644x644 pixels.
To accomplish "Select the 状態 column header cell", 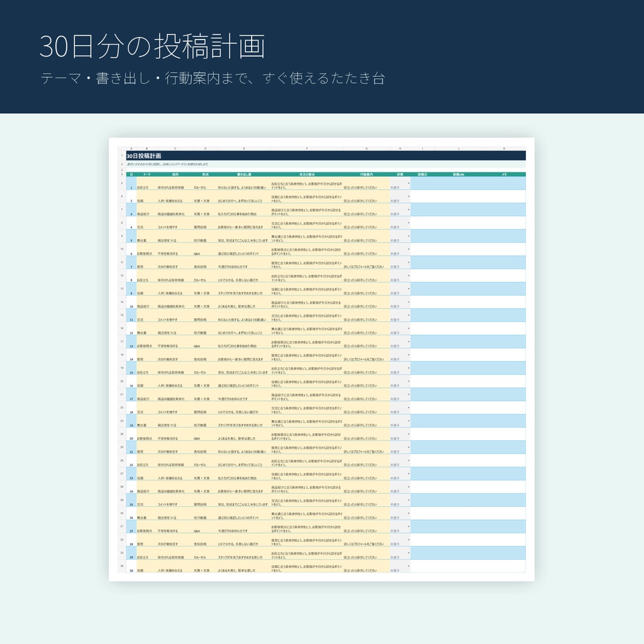I will (400, 175).
